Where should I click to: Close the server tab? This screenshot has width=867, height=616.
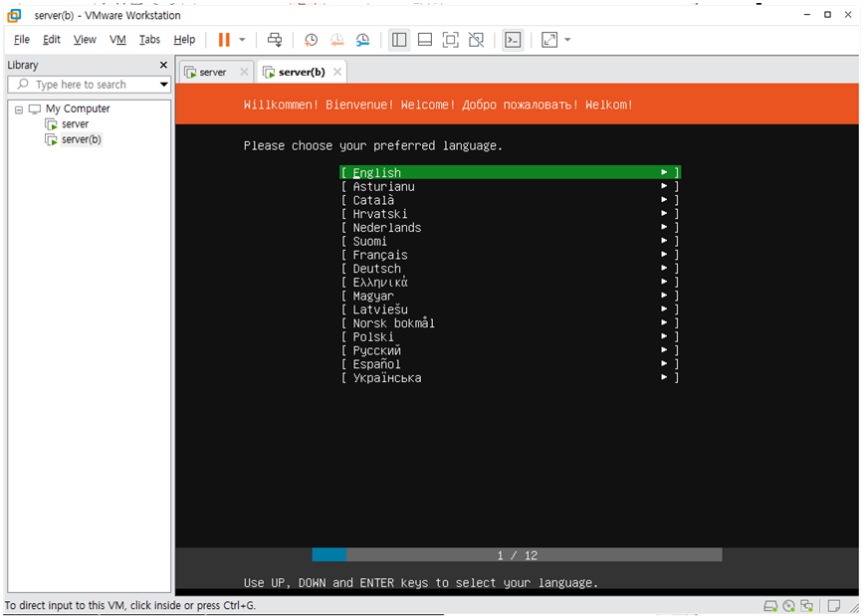pos(244,72)
